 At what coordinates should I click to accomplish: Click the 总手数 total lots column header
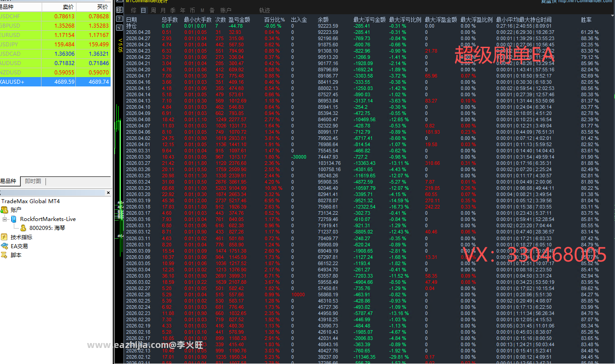point(169,20)
